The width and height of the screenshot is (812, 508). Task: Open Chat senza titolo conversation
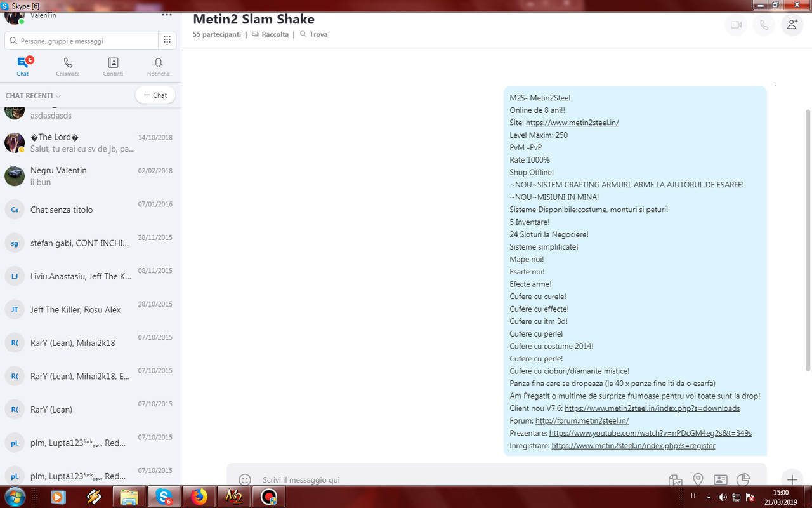[90, 210]
